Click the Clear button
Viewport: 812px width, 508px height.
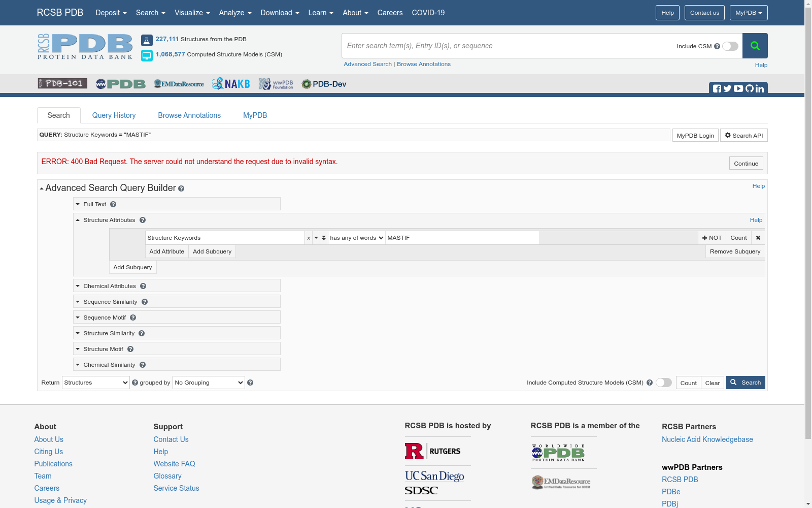coord(713,383)
